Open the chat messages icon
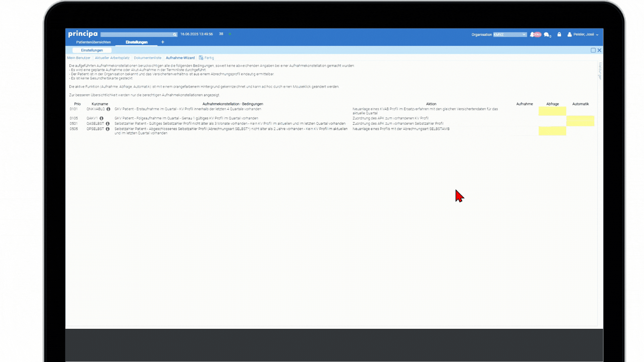 (547, 35)
